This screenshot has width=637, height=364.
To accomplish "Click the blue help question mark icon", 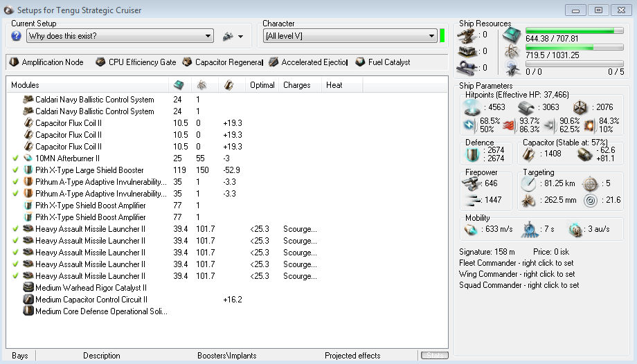I will [x=16, y=36].
